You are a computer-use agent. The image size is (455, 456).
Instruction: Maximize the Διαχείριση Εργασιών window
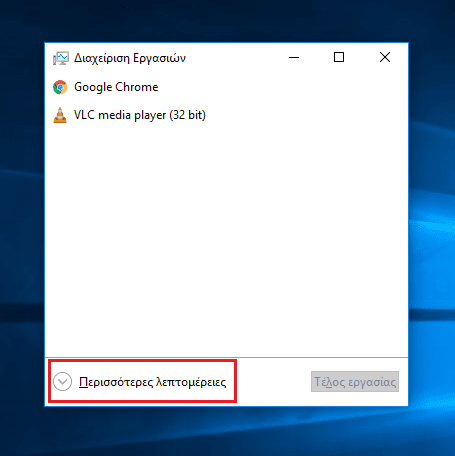click(x=339, y=57)
